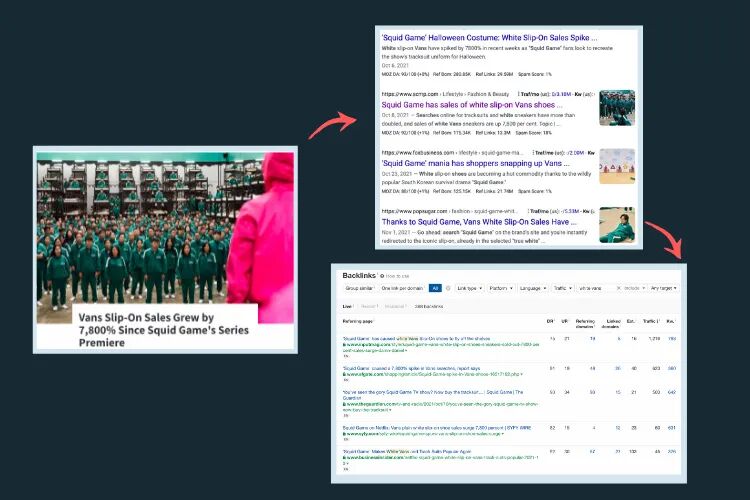This screenshot has height=500, width=750.
Task: Sort by Linked domains column header
Action: click(x=611, y=323)
